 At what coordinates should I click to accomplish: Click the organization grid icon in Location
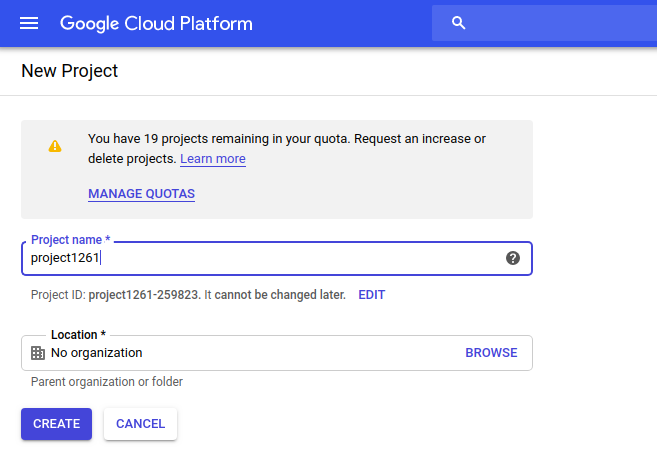point(38,353)
